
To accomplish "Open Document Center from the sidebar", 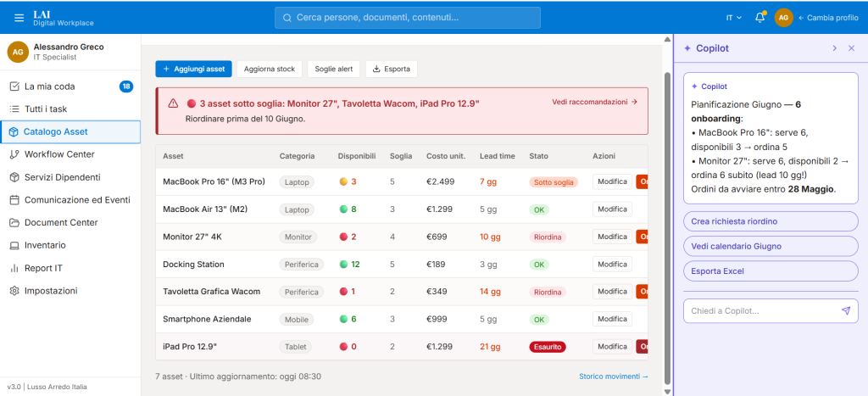I will coord(70,223).
